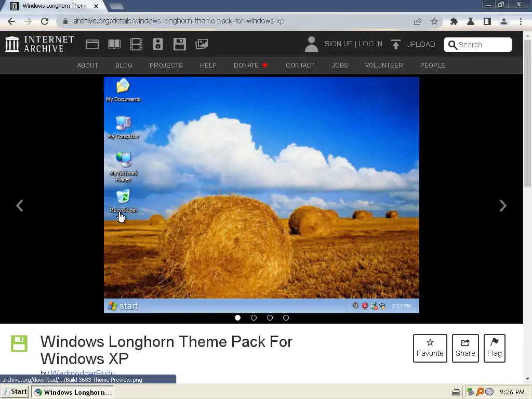Viewport: 532px width, 399px height.
Task: Click the page title Windows Longhorn Theme Pack
Action: (166, 350)
